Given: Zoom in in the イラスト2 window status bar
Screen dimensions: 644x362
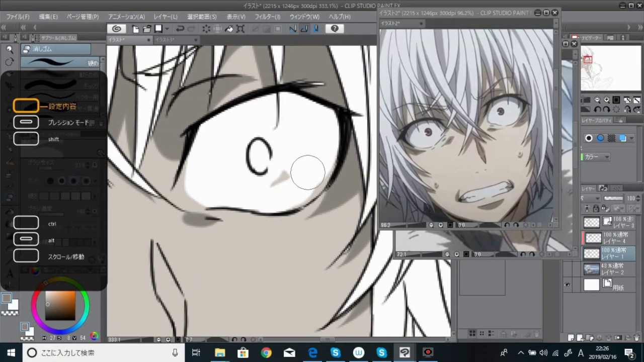Looking at the screenshot, I should (441, 225).
